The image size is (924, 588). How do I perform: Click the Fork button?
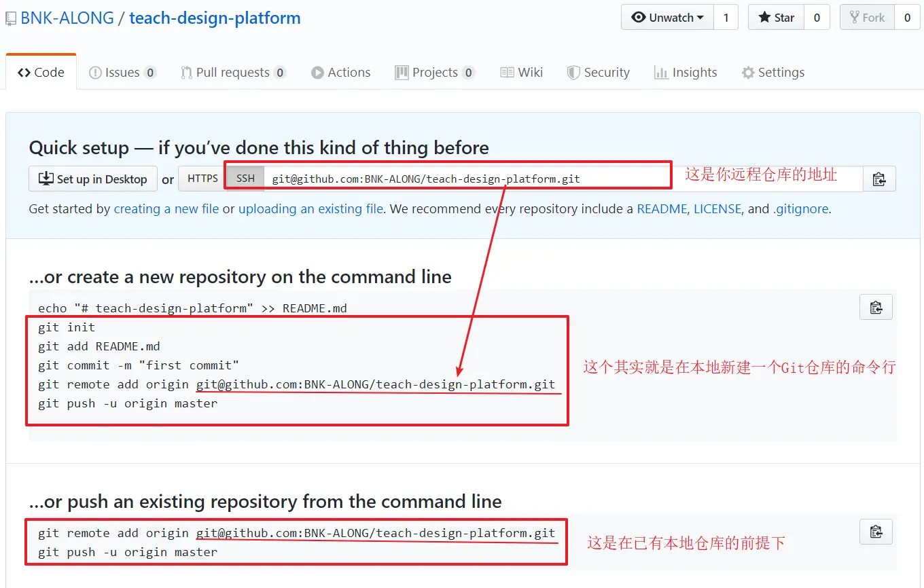pos(867,18)
